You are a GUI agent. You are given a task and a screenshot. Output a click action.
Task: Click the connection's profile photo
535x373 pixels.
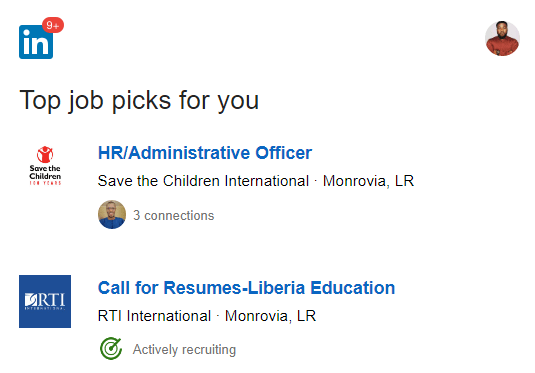[x=112, y=214]
